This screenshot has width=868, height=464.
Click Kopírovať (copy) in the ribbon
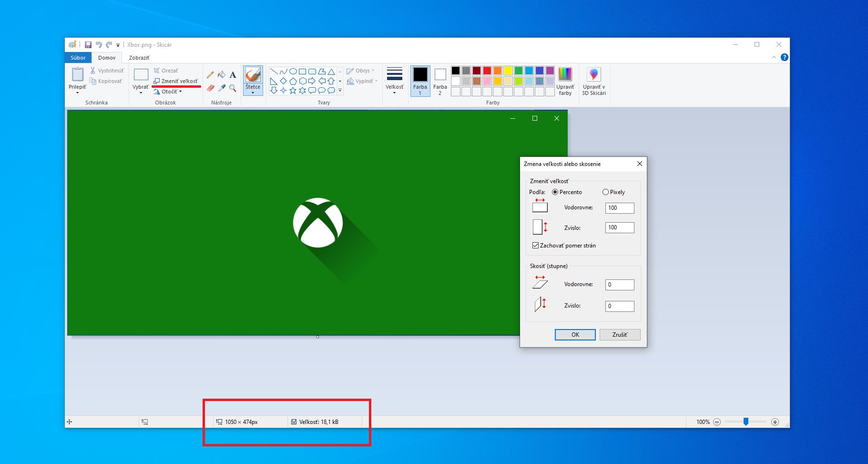pos(106,81)
